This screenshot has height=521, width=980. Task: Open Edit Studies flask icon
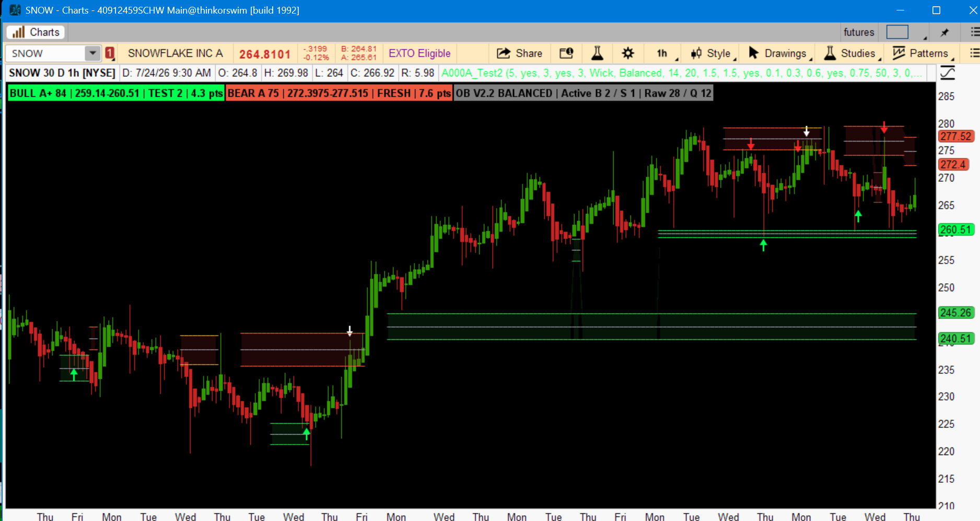click(x=597, y=53)
